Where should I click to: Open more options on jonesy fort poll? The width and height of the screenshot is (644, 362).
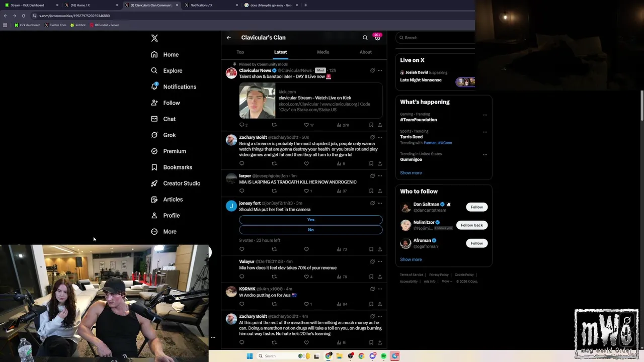(380, 203)
